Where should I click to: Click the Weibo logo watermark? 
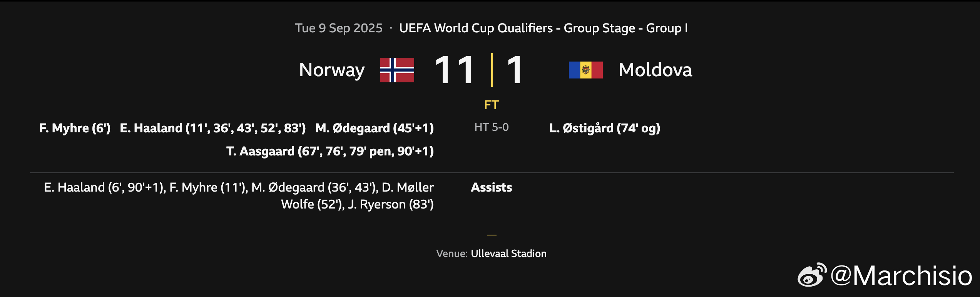(812, 275)
